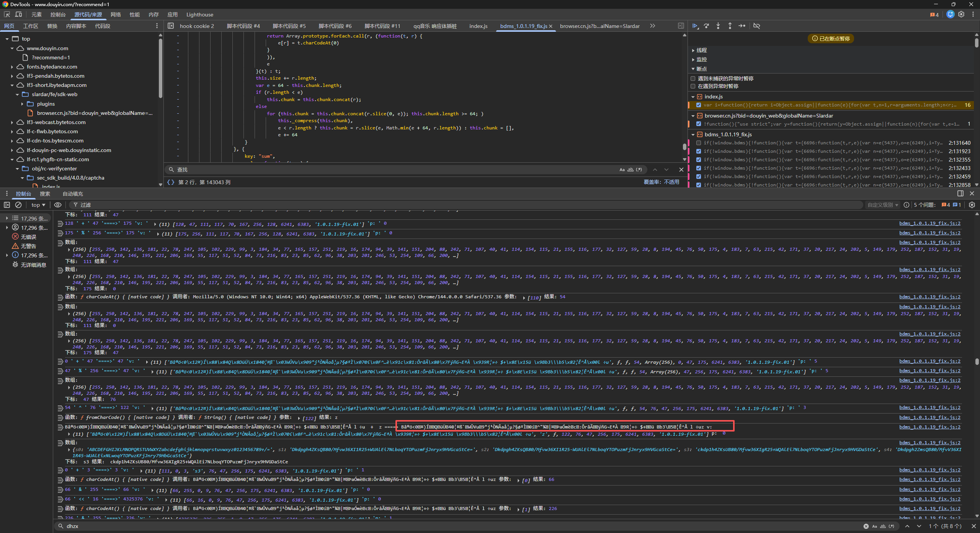Expand the fonts.bytedance.com tree node
Screen dimensions: 980x533
tap(12, 67)
